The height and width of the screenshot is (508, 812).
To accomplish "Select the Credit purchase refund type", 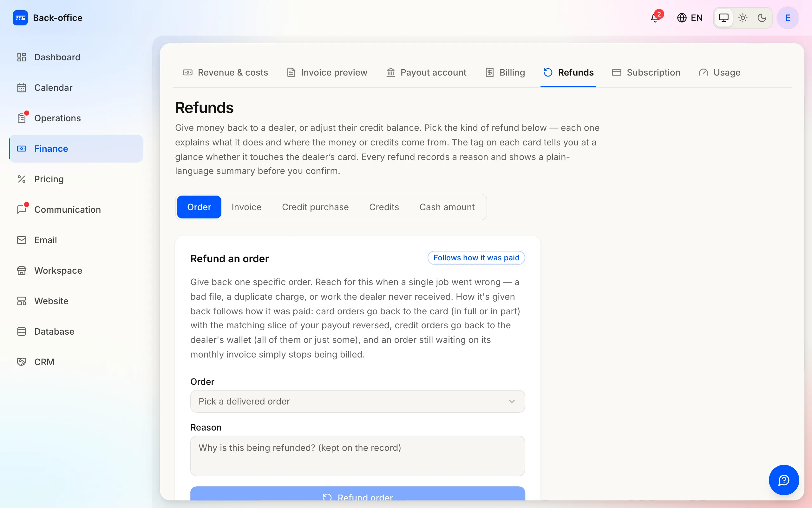I will tap(315, 207).
